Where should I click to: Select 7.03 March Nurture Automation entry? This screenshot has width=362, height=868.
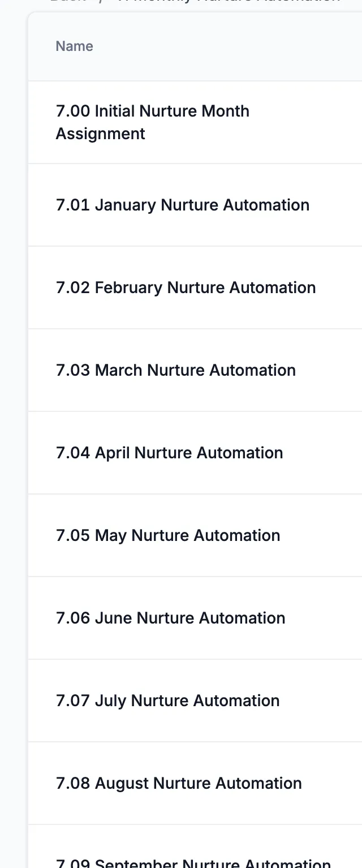176,370
